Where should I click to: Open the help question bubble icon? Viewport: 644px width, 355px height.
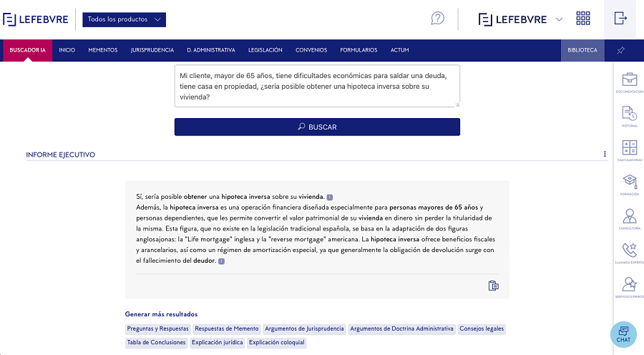[437, 19]
